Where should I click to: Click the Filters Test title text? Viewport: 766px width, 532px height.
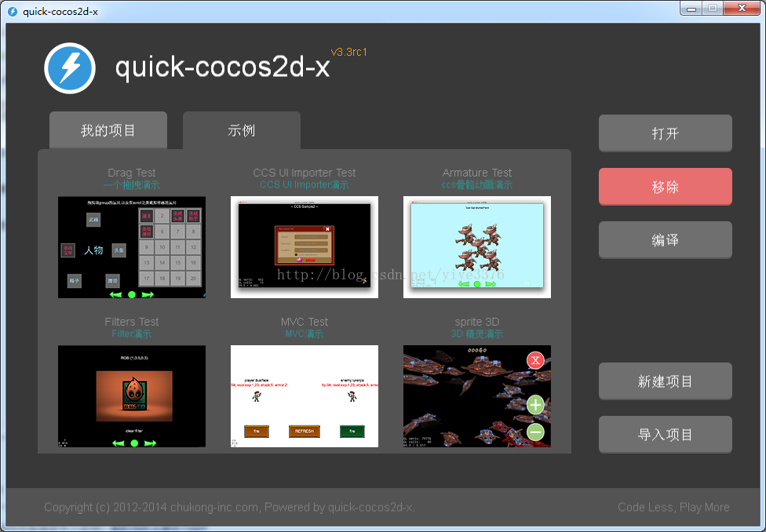(x=132, y=322)
